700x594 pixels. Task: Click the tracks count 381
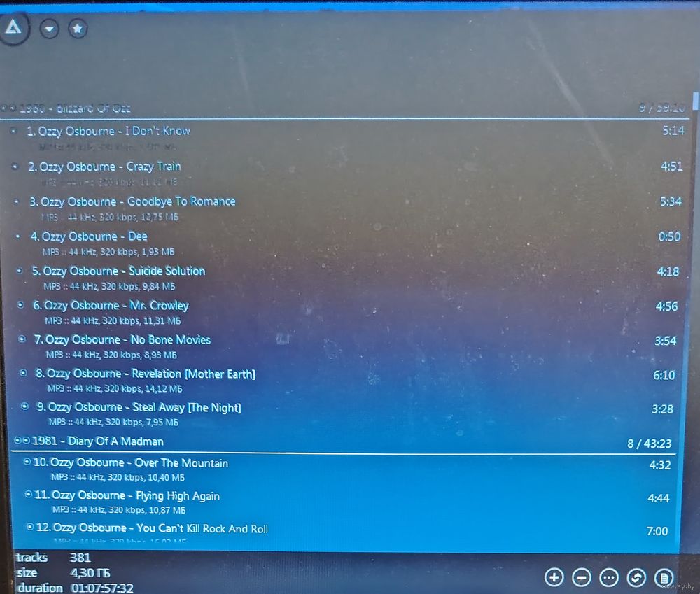pos(80,558)
